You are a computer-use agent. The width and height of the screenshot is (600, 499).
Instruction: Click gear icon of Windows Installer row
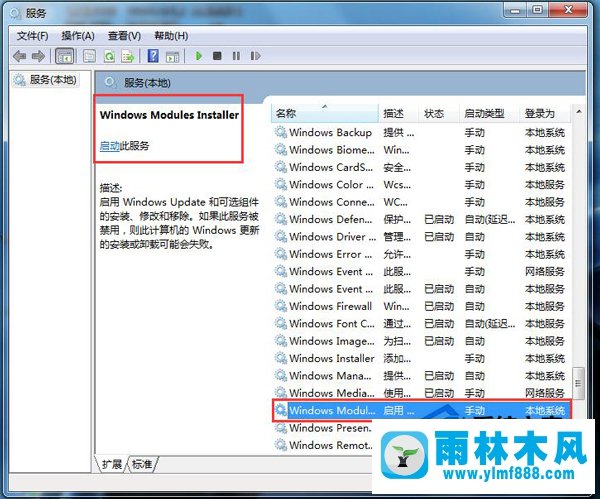(281, 358)
